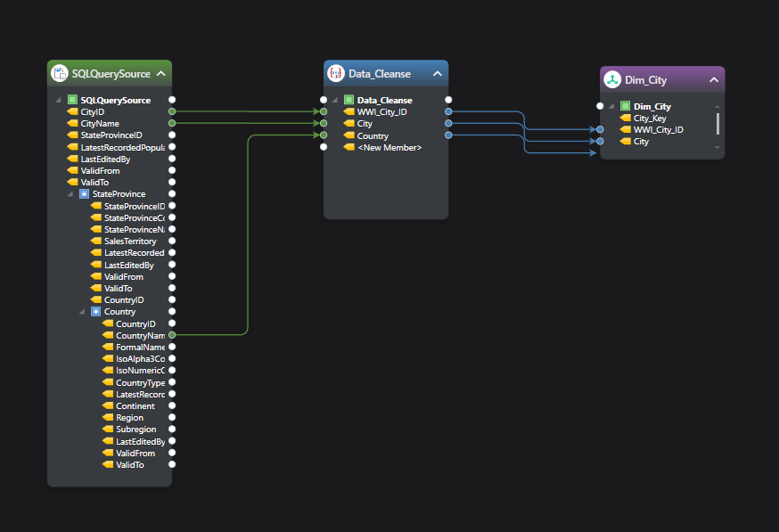This screenshot has height=532, width=779.
Task: Collapse the SQLQuerySource node with header chevron
Action: 160,74
